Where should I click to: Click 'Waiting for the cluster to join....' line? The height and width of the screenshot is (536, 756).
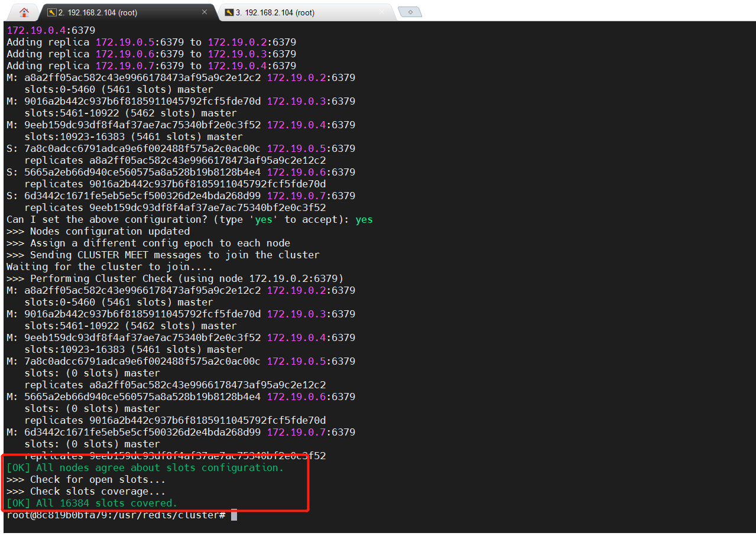(110, 267)
